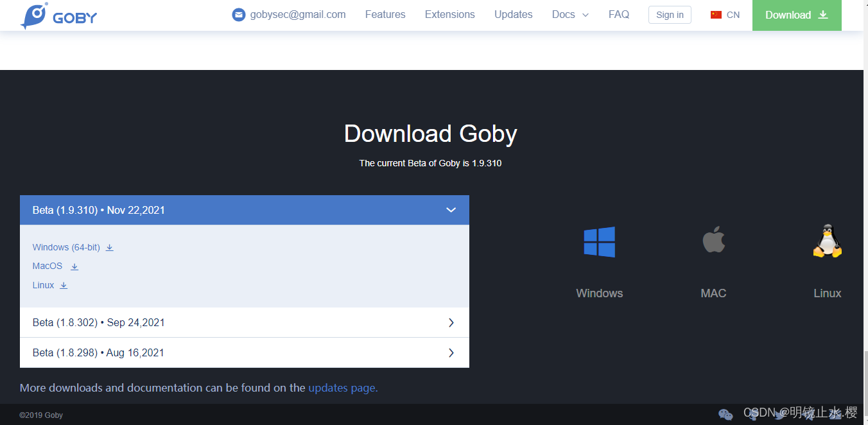Select the Windows platform label
Viewport: 868px width, 425px height.
[x=600, y=293]
